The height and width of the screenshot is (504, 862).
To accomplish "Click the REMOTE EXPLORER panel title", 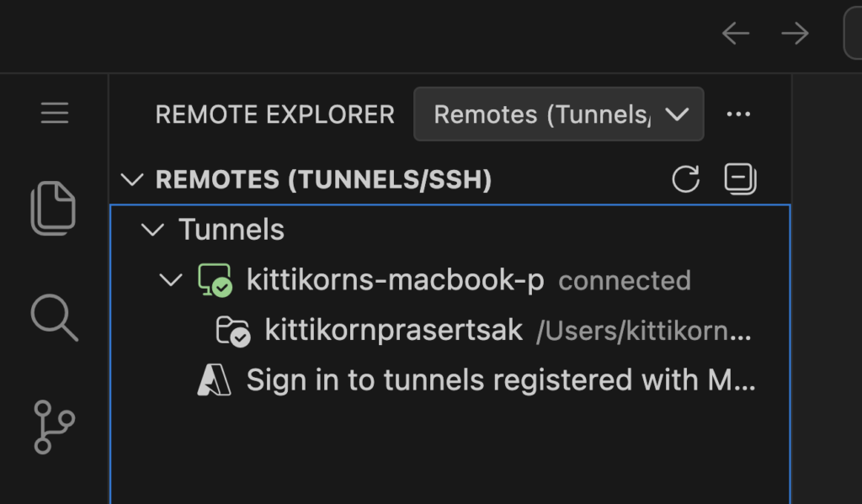I will tap(274, 114).
